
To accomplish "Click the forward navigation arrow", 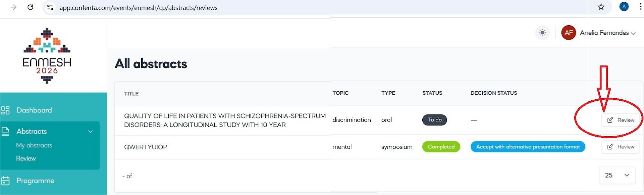I will 13,7.
